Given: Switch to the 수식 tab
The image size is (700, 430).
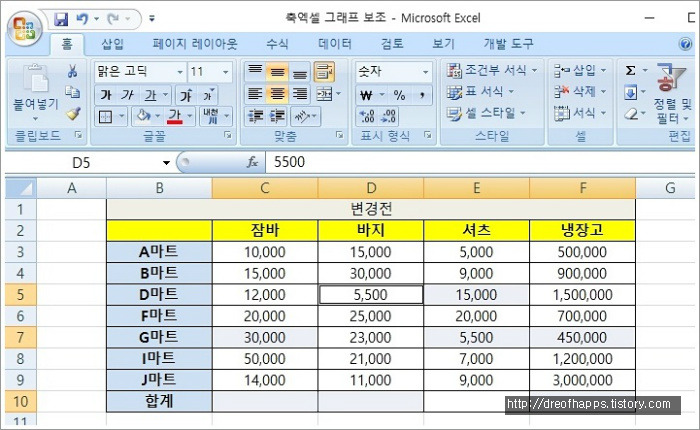Looking at the screenshot, I should (x=277, y=44).
